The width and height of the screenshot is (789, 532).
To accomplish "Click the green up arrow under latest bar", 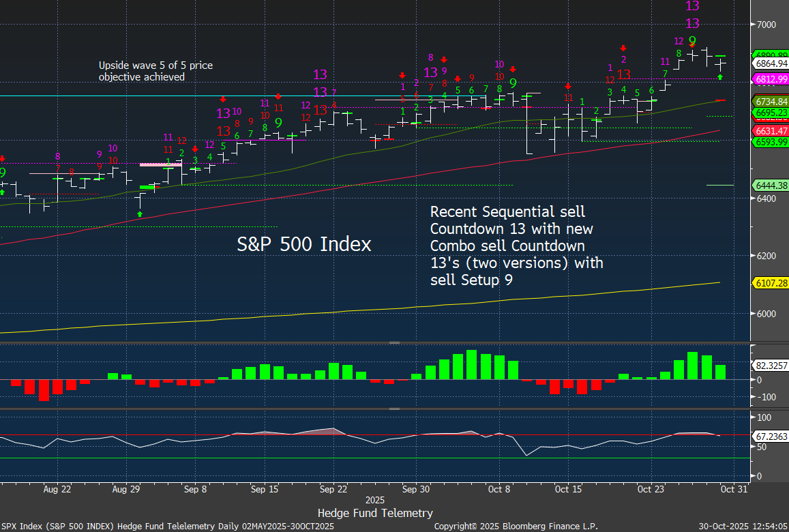I will click(720, 77).
